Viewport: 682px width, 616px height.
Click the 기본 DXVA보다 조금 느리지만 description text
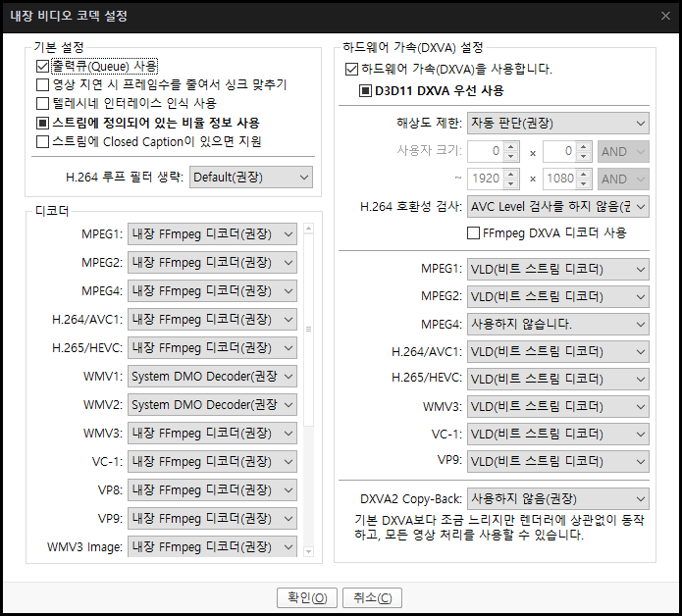coord(498,527)
